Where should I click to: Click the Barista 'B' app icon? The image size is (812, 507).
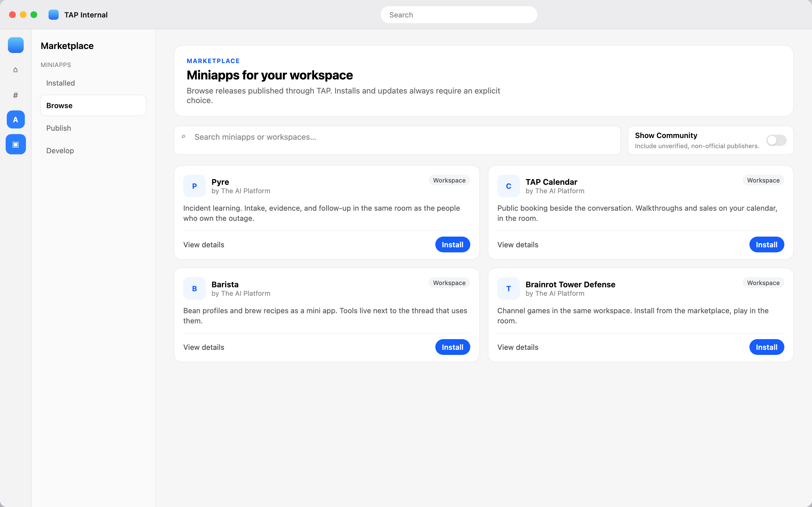click(x=194, y=288)
